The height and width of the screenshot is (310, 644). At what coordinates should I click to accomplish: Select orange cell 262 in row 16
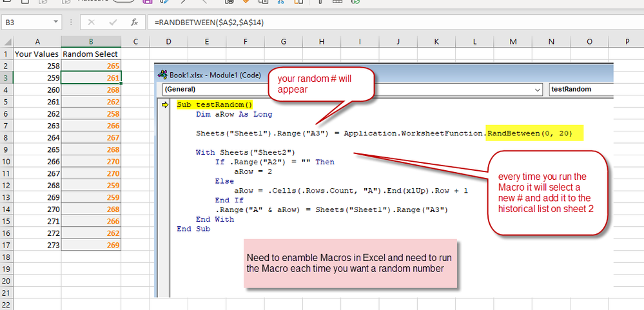tap(91, 233)
